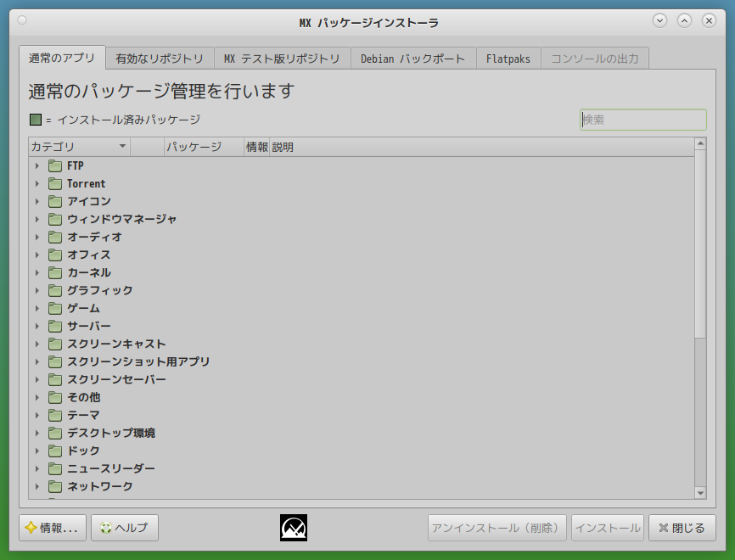Click the ウィンドウマネージャ folder icon
This screenshot has width=735, height=560.
point(55,219)
